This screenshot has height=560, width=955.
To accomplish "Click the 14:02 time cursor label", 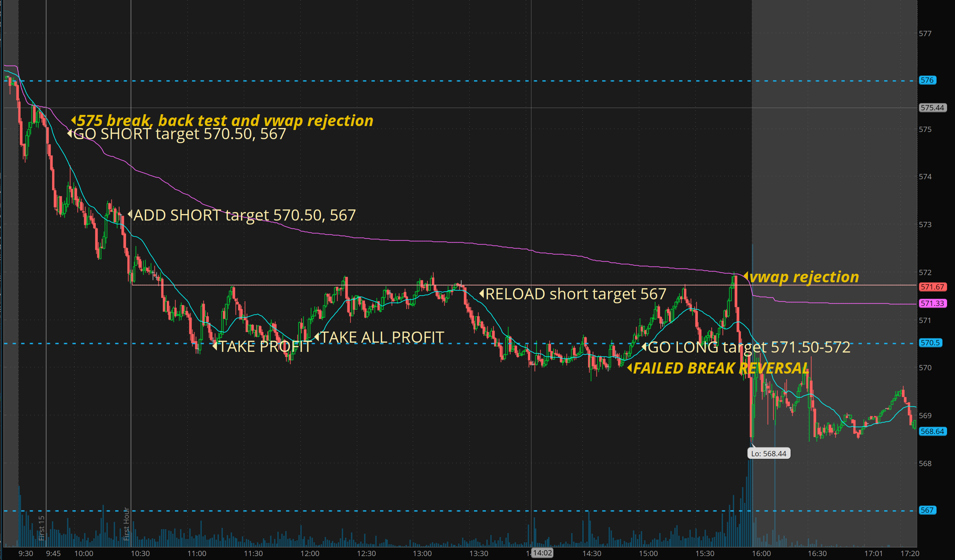I will tap(542, 553).
